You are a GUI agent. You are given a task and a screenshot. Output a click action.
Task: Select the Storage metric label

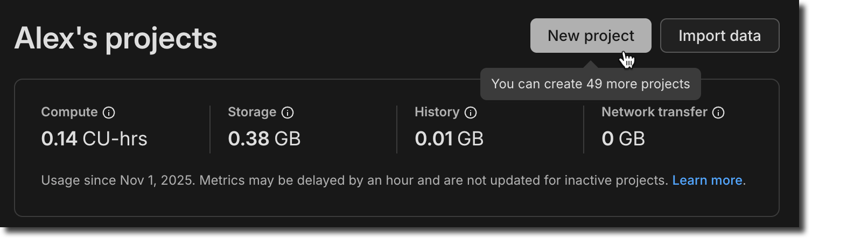point(252,112)
